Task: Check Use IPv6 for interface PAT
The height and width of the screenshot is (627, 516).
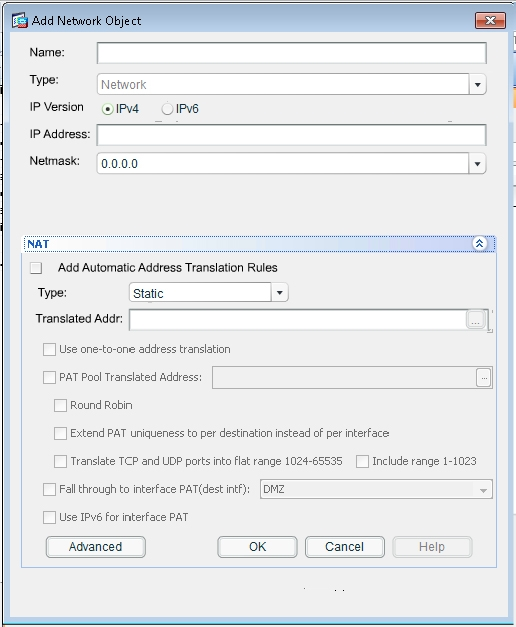Action: pos(49,517)
